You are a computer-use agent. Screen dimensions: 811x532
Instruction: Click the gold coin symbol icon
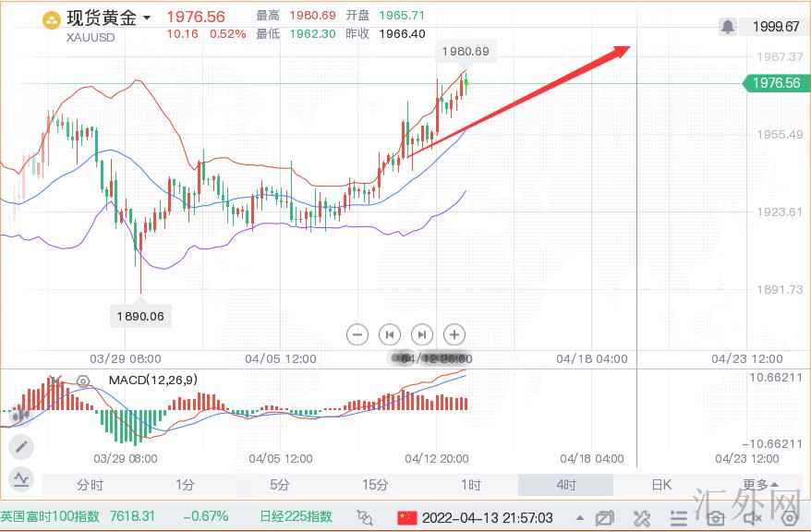click(x=51, y=20)
